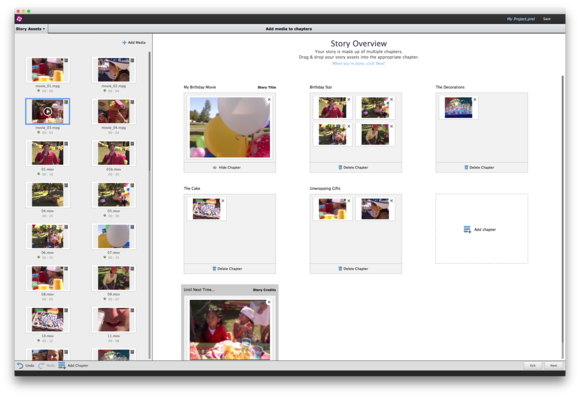
Task: Delete The Decorations chapter
Action: (479, 168)
